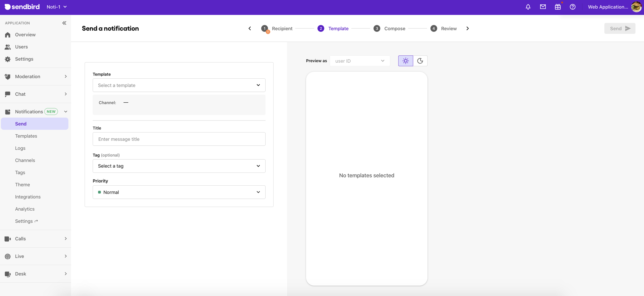644x296 pixels.
Task: Click the message Title input field
Action: pos(179,139)
